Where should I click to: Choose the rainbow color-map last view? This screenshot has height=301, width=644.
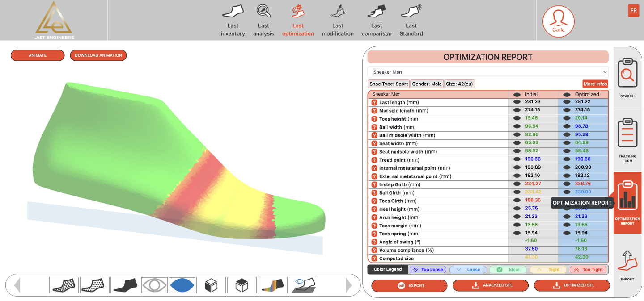pyautogui.click(x=272, y=285)
